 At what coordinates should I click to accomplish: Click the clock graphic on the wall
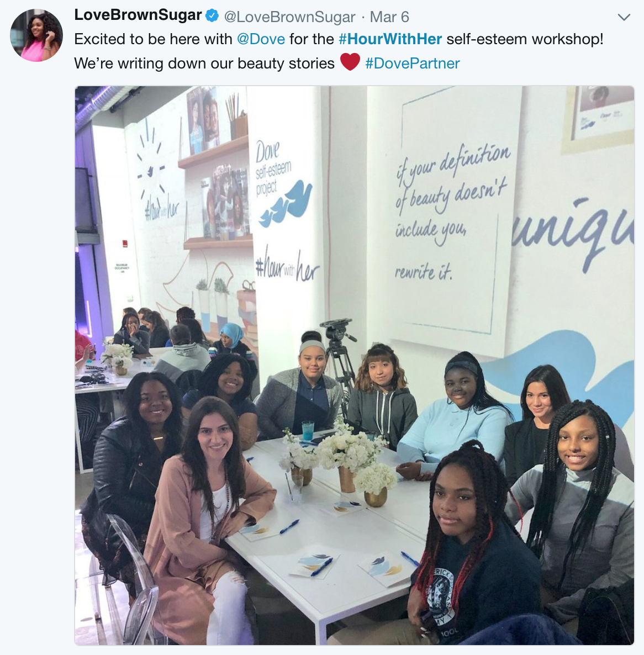coord(150,163)
